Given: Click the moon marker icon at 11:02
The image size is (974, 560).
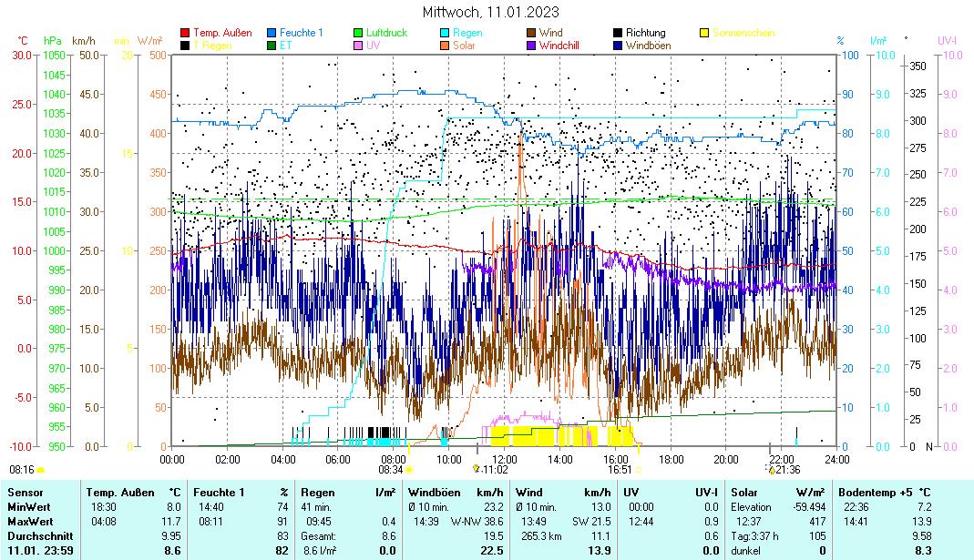Looking at the screenshot, I should (x=476, y=470).
